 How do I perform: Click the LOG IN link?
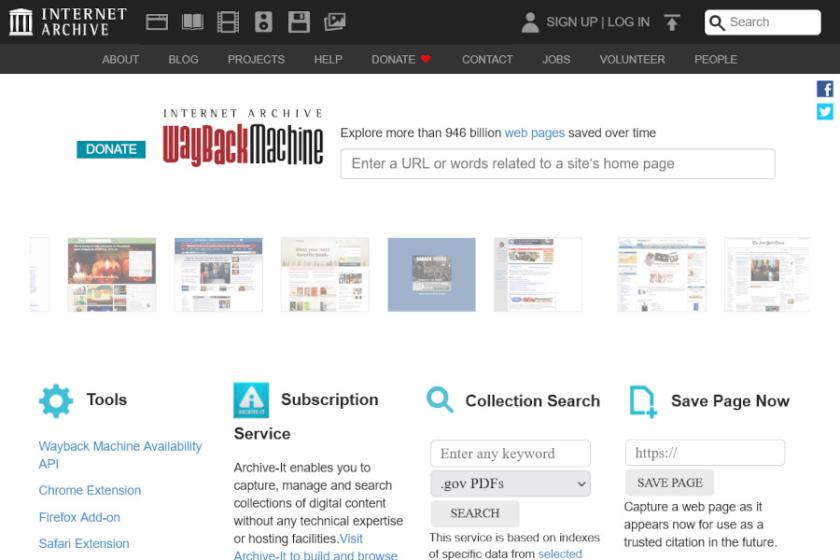(x=628, y=22)
